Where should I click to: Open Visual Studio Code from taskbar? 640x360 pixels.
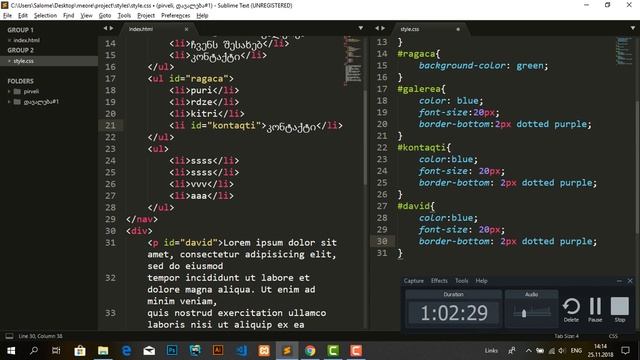[x=241, y=351]
